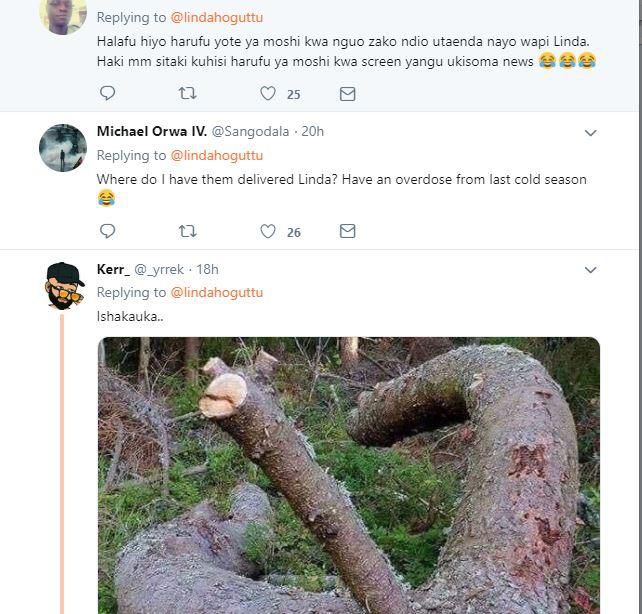Open the 20h timestamp on Michael's tweet
The image size is (642, 614).
pyautogui.click(x=313, y=132)
